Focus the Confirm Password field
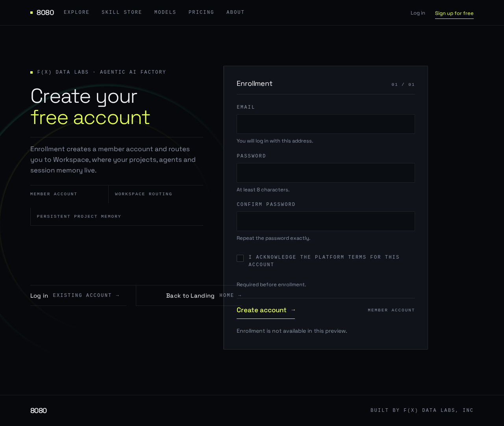This screenshot has height=426, width=504. [x=326, y=221]
